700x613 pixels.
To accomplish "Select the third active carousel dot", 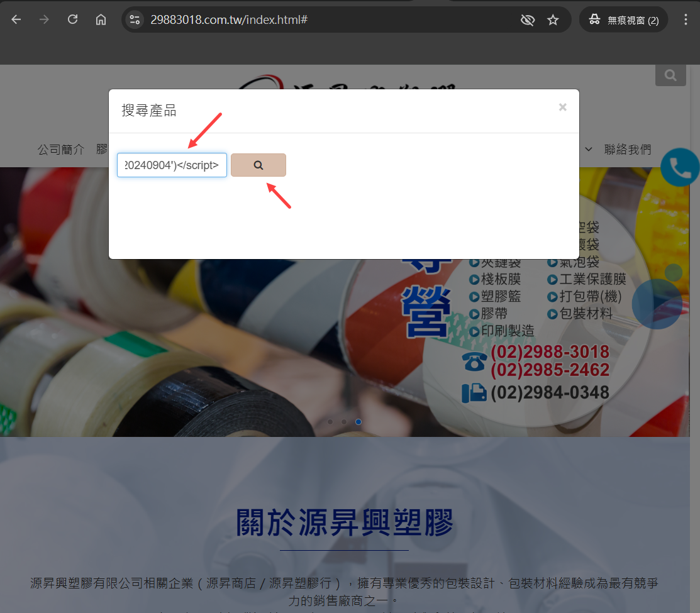I will pyautogui.click(x=358, y=422).
